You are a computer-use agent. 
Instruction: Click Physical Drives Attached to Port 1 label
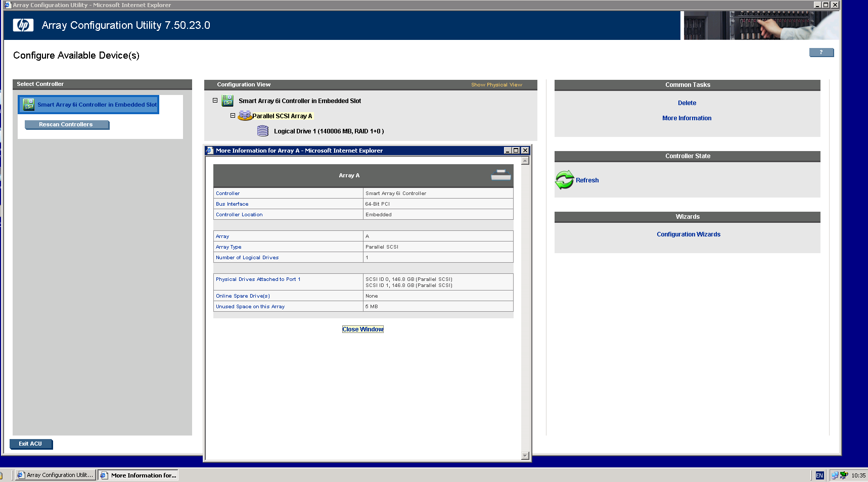[258, 279]
